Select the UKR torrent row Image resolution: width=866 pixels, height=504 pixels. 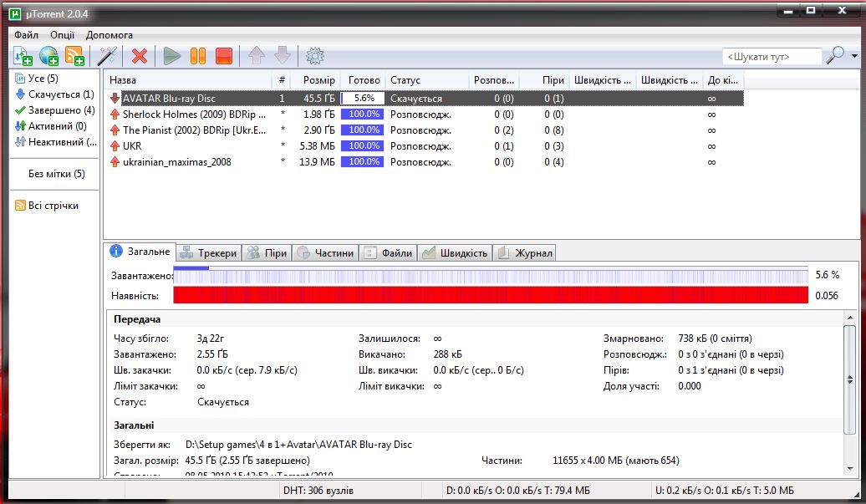click(x=425, y=146)
